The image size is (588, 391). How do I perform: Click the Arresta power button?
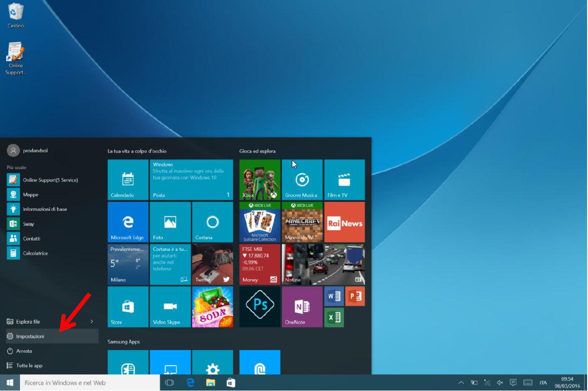[52, 351]
